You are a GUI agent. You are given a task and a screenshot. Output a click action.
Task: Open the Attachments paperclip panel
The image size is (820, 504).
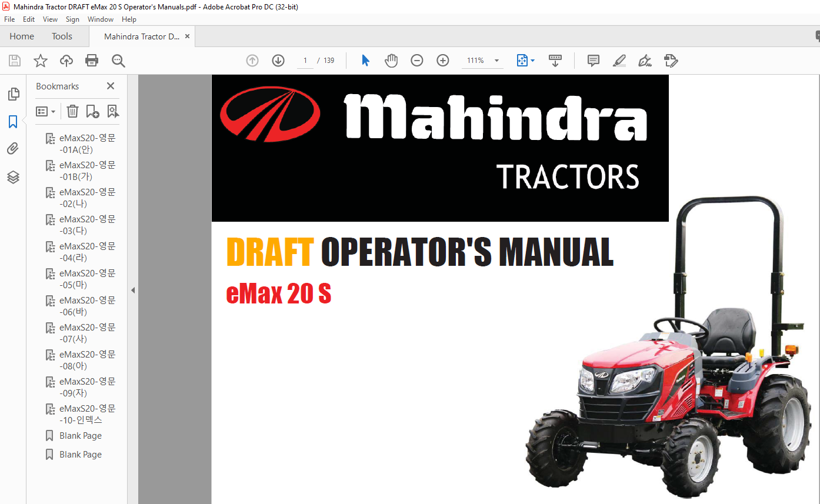tap(13, 149)
